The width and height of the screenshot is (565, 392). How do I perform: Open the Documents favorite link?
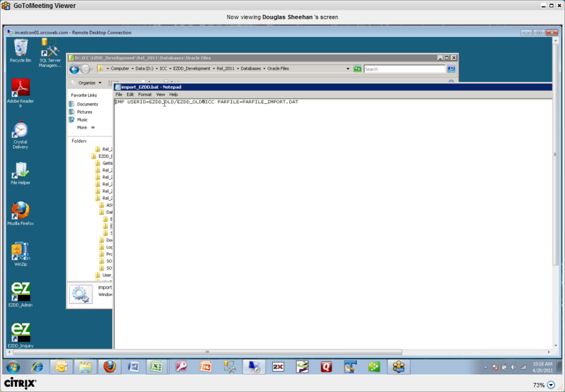[x=87, y=104]
